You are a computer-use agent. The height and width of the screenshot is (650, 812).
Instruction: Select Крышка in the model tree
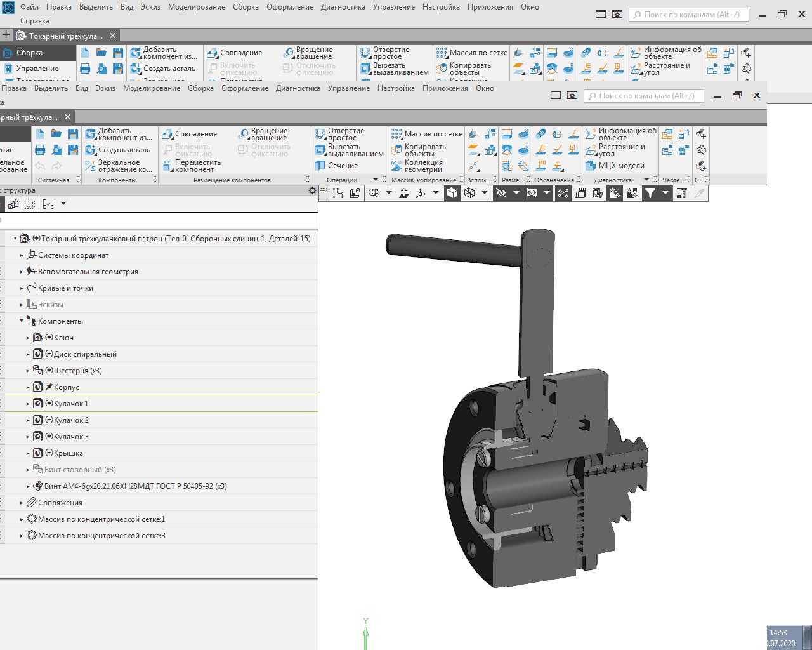(69, 453)
